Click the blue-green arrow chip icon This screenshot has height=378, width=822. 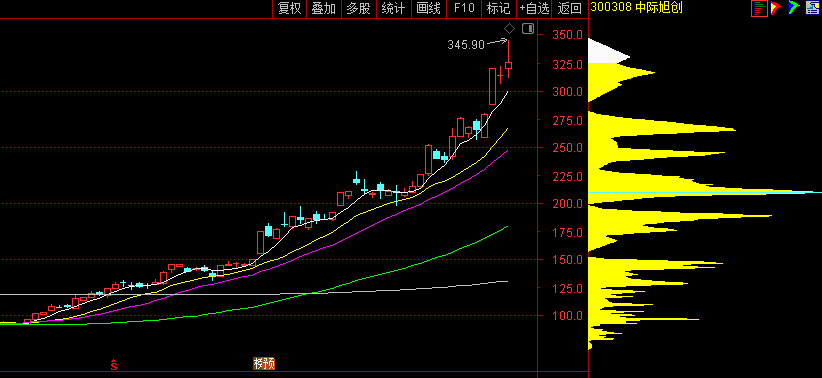794,7
